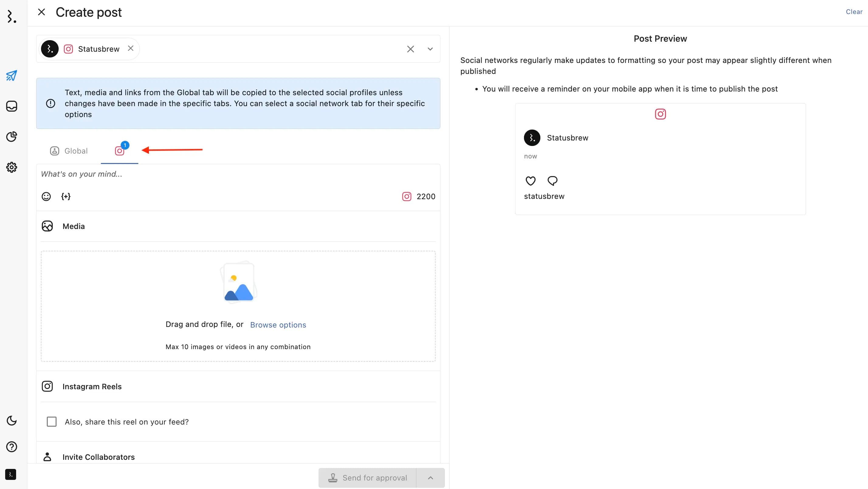Open the Publish paper plane sidebar icon
The image size is (868, 489).
point(12,75)
